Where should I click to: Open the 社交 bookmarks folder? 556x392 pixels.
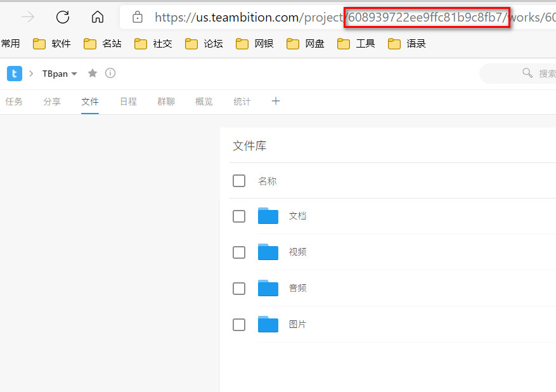point(153,44)
